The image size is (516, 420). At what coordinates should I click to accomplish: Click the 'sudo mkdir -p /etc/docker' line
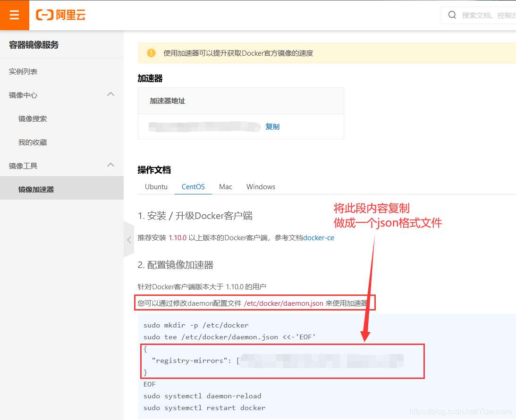tap(196, 325)
